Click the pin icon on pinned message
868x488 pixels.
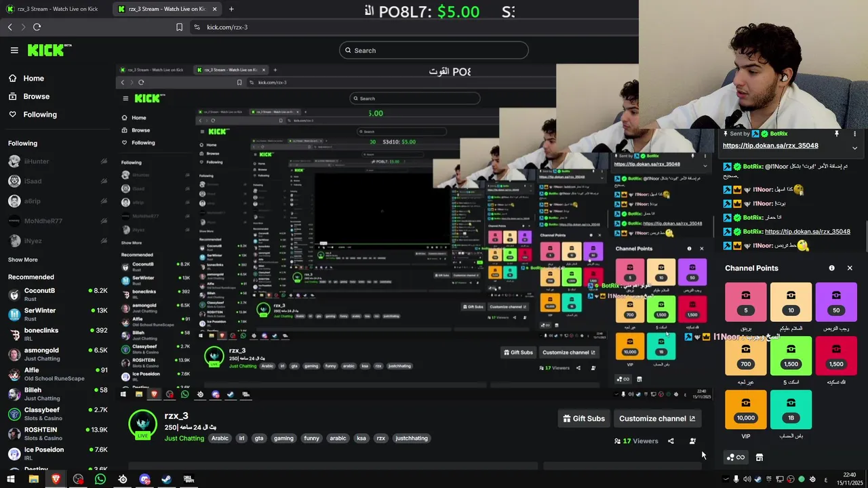[x=836, y=134]
